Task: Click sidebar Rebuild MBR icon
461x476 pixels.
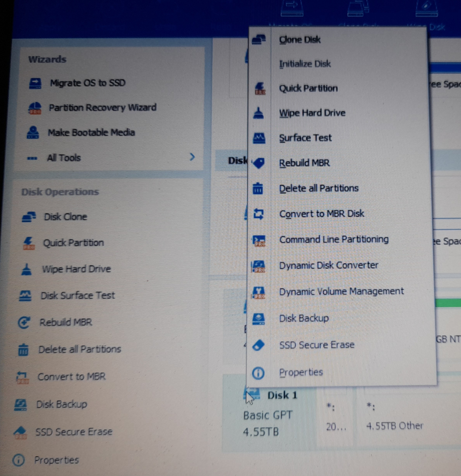Action: [24, 323]
